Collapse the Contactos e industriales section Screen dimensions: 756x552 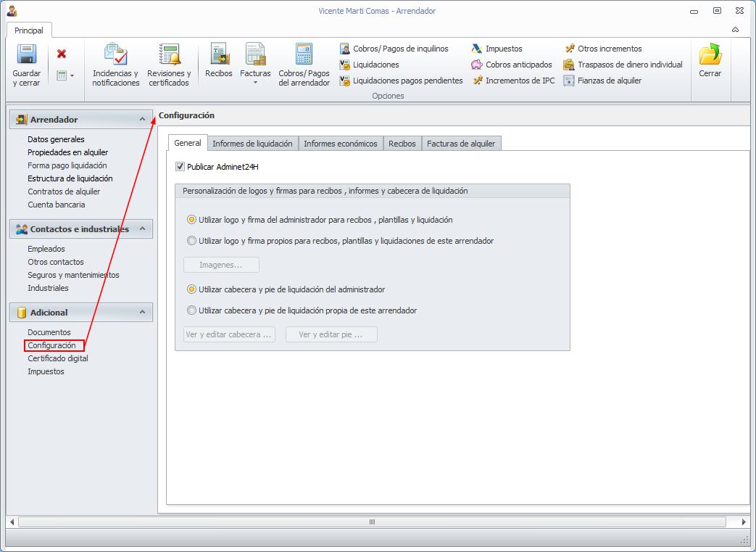142,228
